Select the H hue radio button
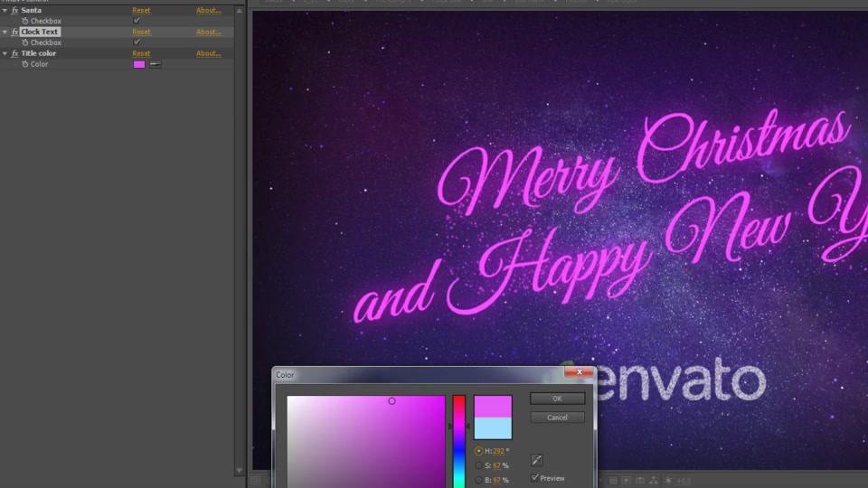The width and height of the screenshot is (868, 488). [479, 451]
